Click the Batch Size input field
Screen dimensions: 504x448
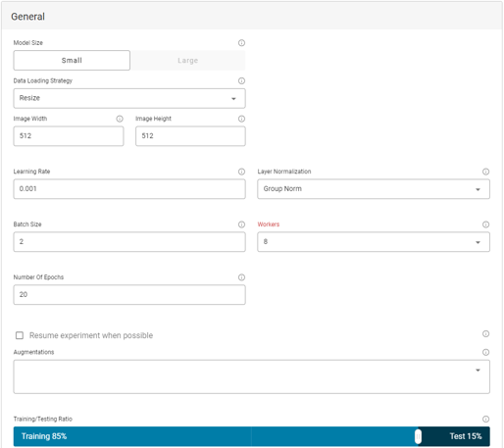point(129,242)
